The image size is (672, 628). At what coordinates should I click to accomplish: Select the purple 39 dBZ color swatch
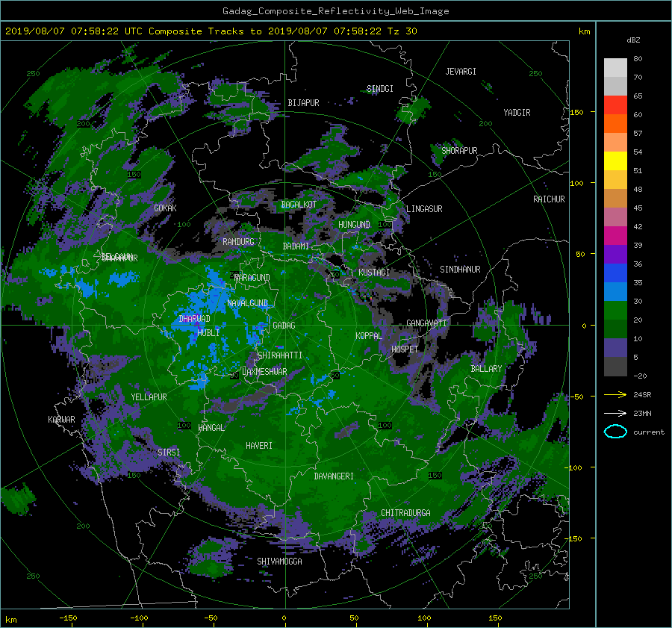[615, 254]
